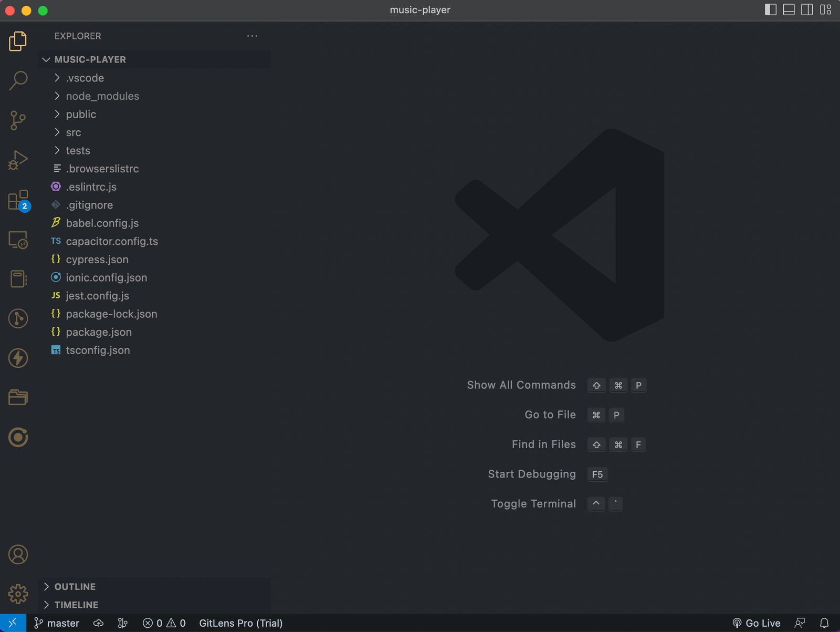Click Toggle Terminal shortcut hint

coord(557,504)
